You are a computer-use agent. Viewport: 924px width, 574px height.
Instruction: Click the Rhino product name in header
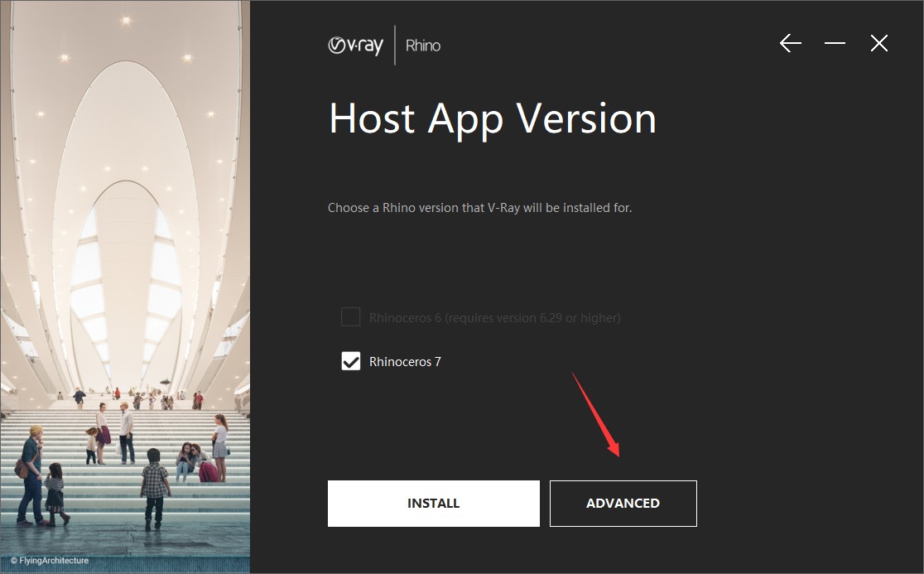coord(422,46)
